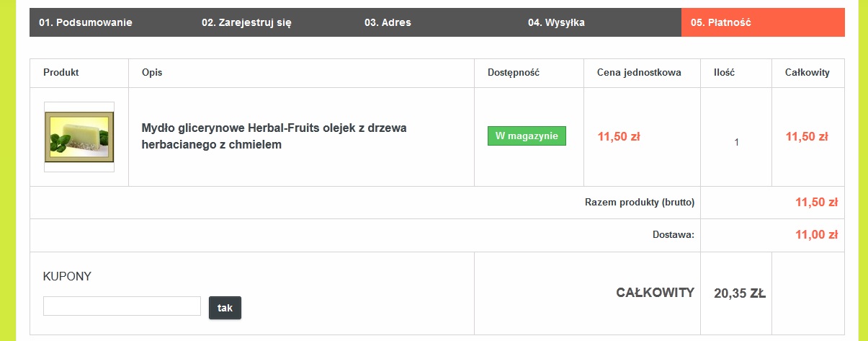Screen dimensions: 868x341
Task: Select the 04. Wysyłka step tab
Action: (x=556, y=22)
